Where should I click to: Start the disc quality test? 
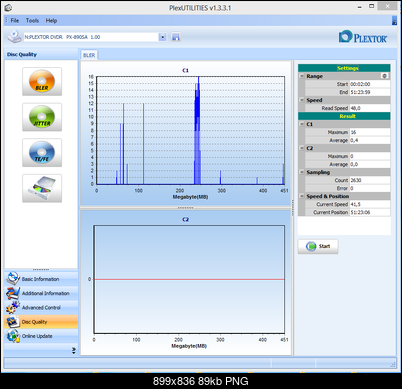pos(318,246)
